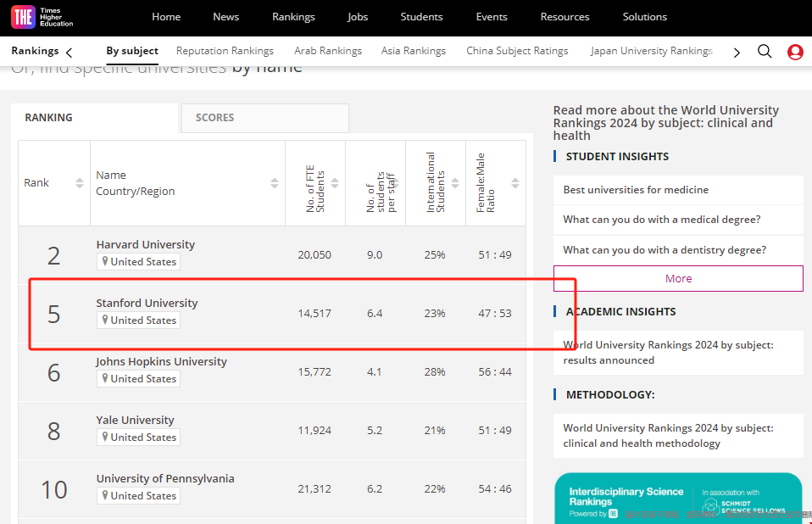Go to Japan University Rankings
Image resolution: width=812 pixels, height=524 pixels.
[x=652, y=51]
